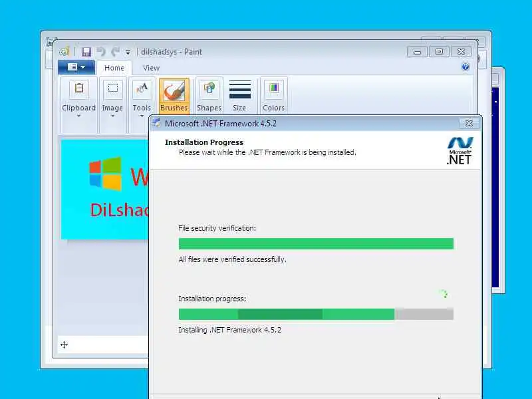
Task: Click 'All files were verified successfully.' text
Action: 232,259
